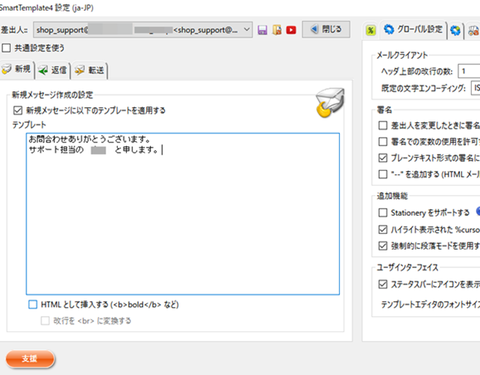Screen dimensions: 480x375
Task: Enable HTML として挿入する checkbox
Action: (33, 304)
